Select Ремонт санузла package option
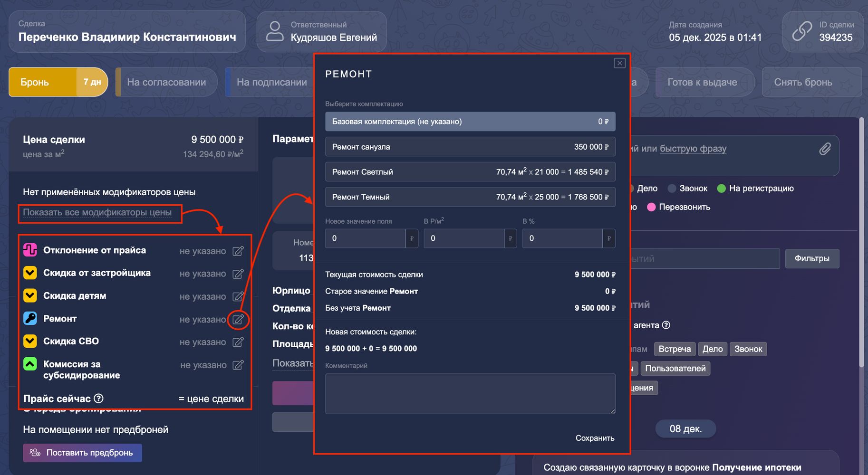The width and height of the screenshot is (868, 475). click(x=470, y=147)
